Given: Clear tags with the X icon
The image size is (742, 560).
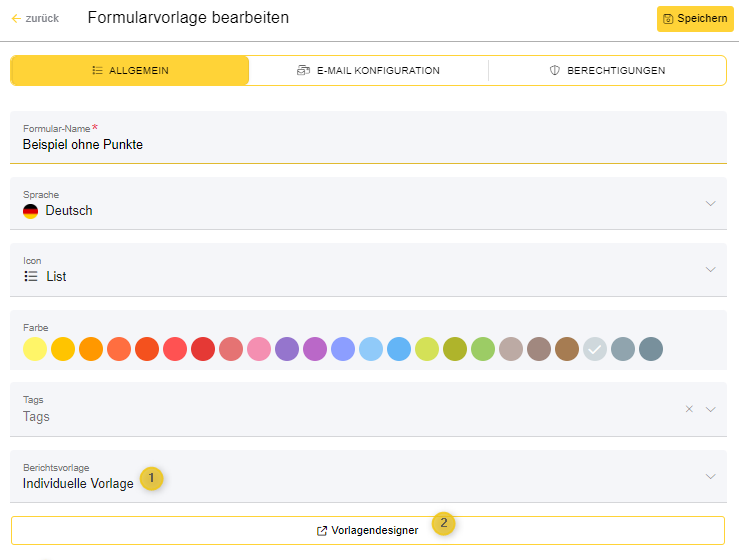Looking at the screenshot, I should [x=689, y=409].
